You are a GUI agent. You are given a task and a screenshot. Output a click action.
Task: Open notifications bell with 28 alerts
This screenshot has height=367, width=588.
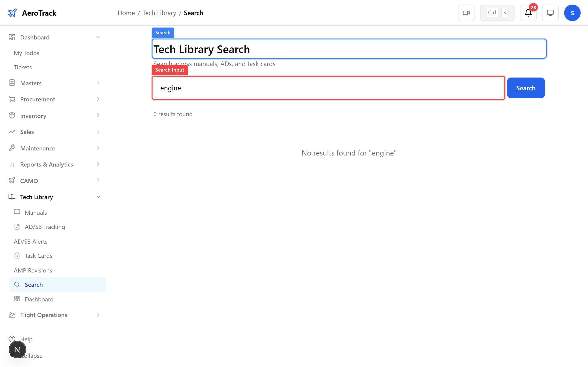click(x=528, y=13)
